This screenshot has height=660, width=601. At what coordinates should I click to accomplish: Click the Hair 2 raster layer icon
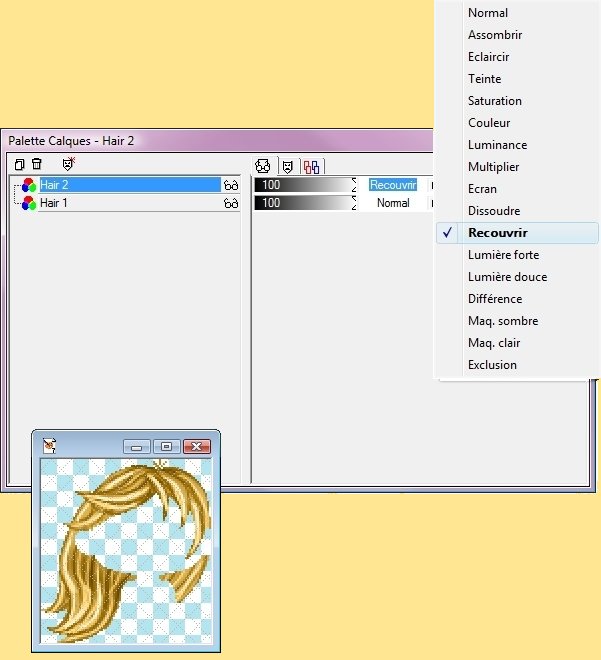[x=28, y=185]
